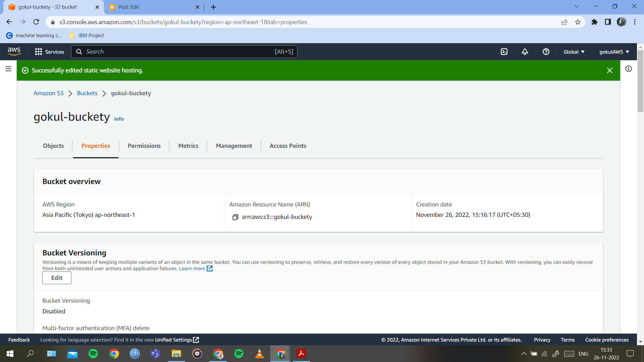Open the Learn more external link
The width and height of the screenshot is (644, 362).
click(x=196, y=268)
